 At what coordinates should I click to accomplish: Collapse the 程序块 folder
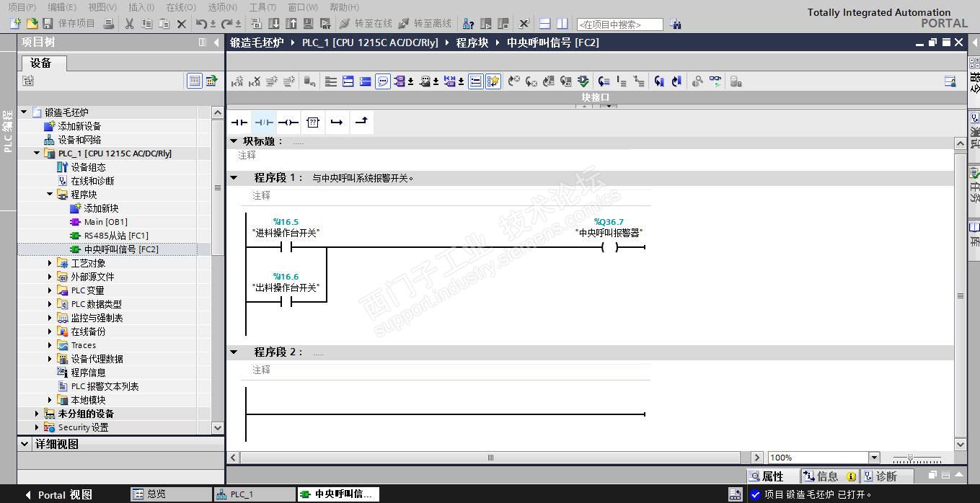[50, 195]
